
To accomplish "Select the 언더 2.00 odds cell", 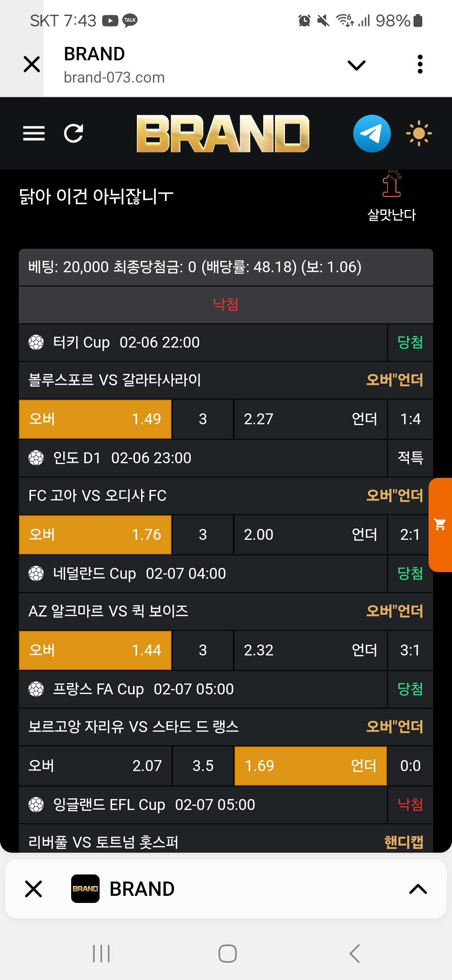I will click(x=310, y=534).
